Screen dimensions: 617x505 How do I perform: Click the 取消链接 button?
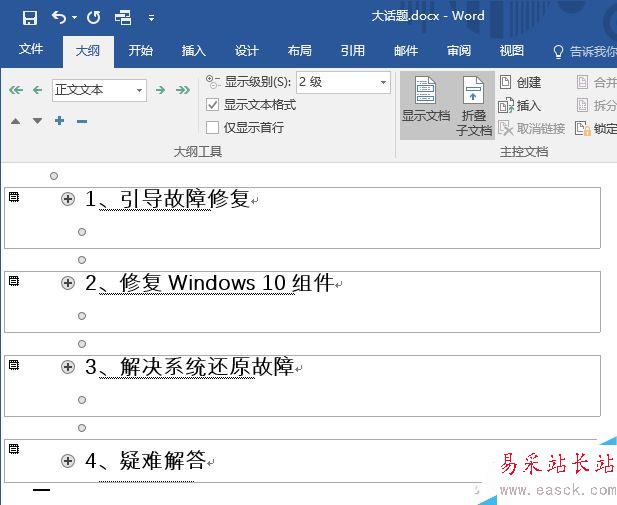(x=532, y=128)
